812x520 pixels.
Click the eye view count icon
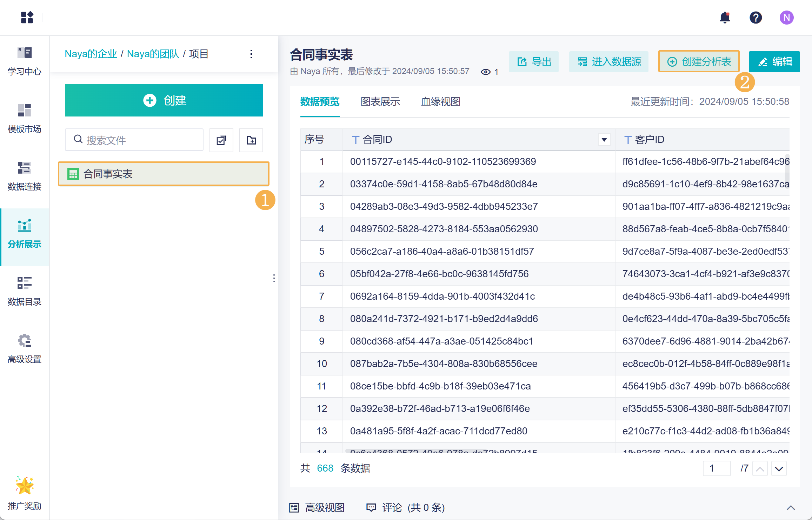pos(486,72)
